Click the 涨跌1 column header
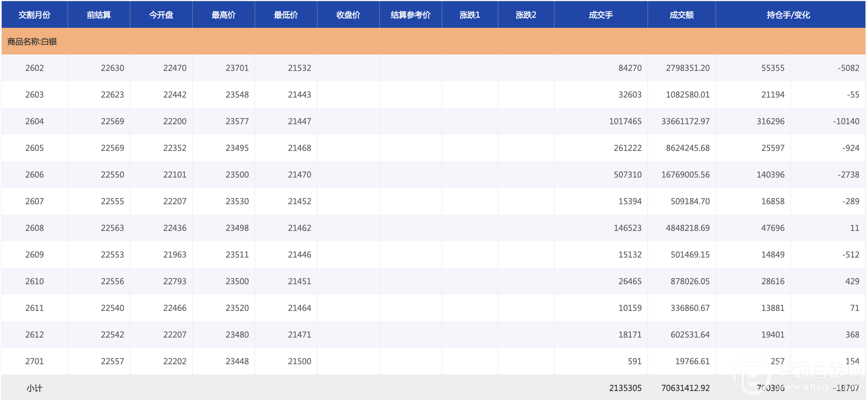 click(470, 15)
